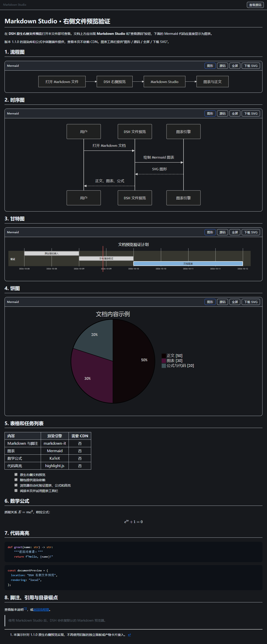Select 图形 tab in the sequence diagram toolbar
267x644 pixels.
(x=210, y=114)
